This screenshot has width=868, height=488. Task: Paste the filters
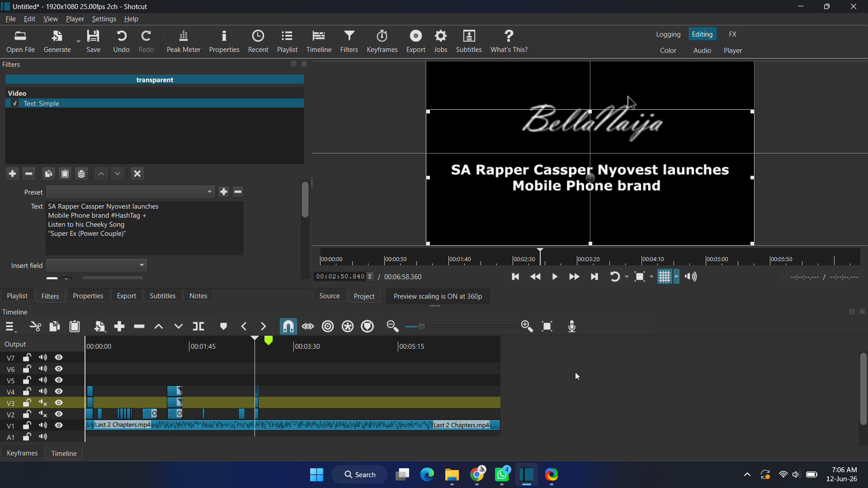pyautogui.click(x=65, y=174)
